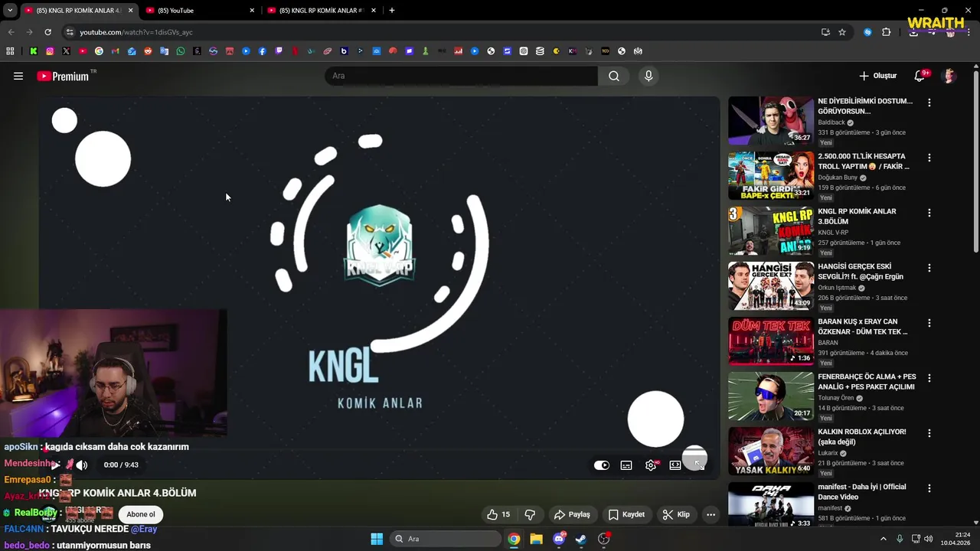Image resolution: width=980 pixels, height=551 pixels.
Task: Open the Oluştur create button
Action: (877, 76)
